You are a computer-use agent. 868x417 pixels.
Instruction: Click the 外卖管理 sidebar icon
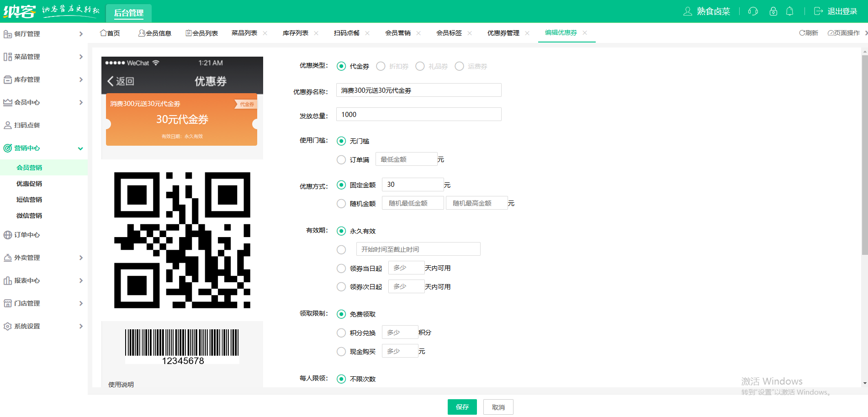coord(8,258)
